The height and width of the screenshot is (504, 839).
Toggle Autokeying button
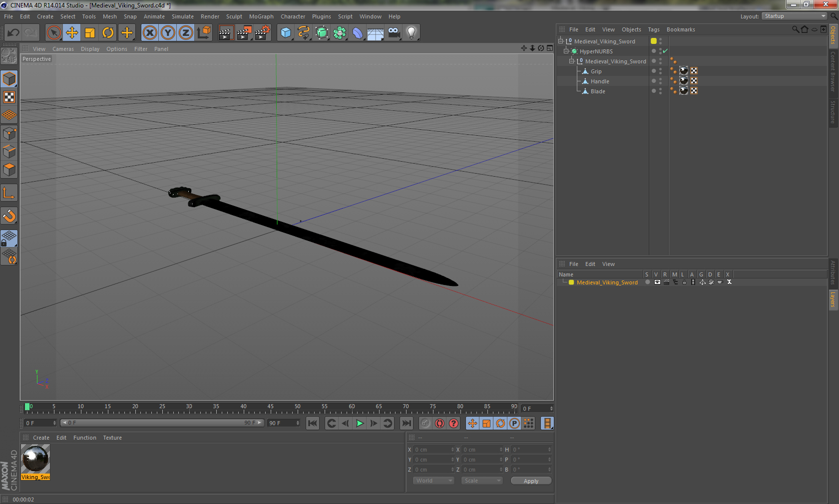[x=439, y=423]
